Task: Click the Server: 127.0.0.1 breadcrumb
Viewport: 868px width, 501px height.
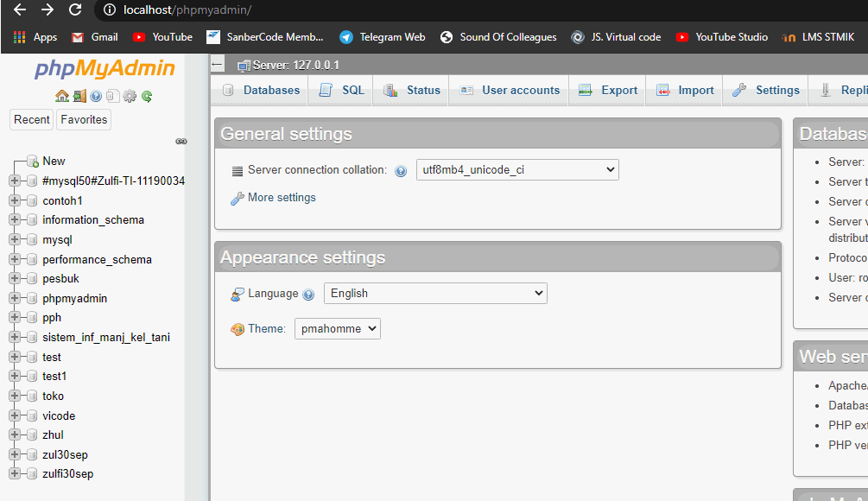Action: tap(295, 66)
